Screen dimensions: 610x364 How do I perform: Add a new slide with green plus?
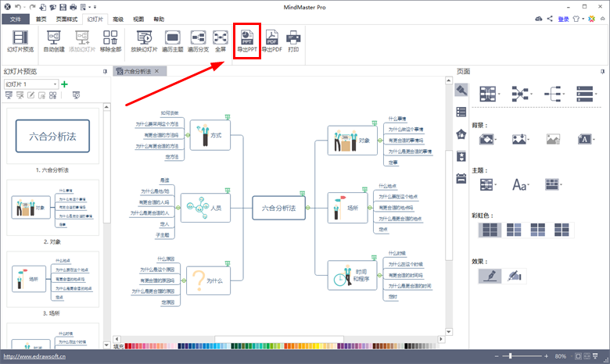65,84
